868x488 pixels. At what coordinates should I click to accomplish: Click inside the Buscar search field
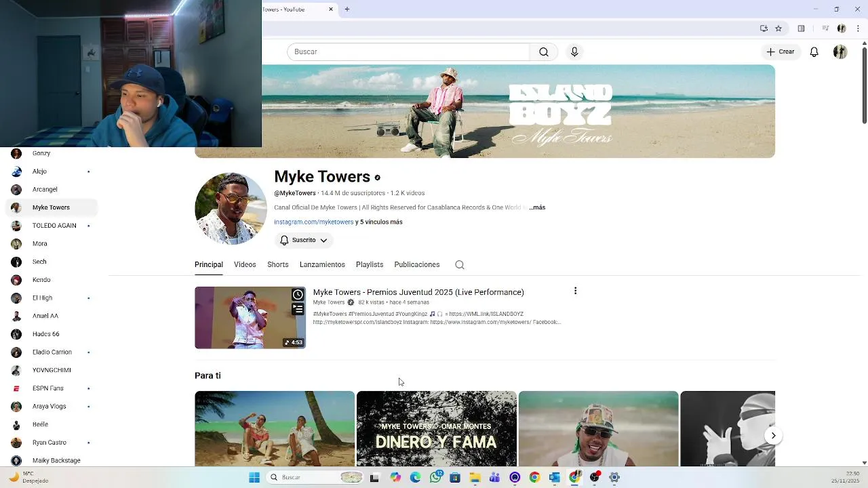408,52
